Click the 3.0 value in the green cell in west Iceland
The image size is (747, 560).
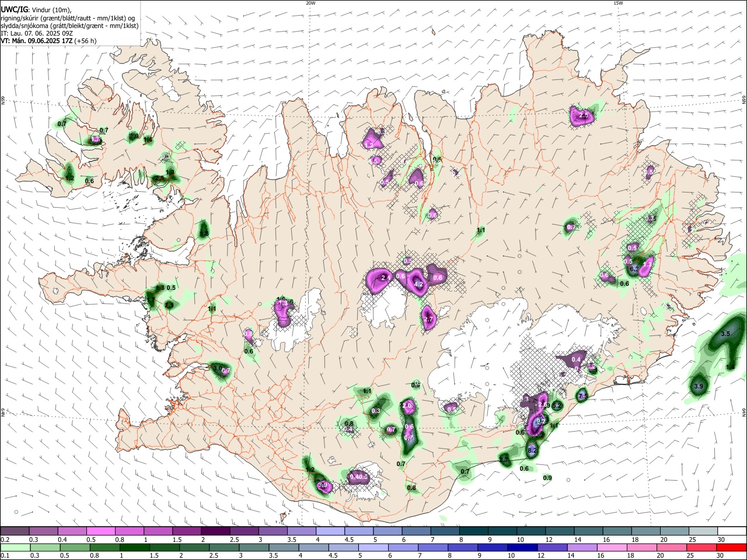pyautogui.click(x=218, y=369)
